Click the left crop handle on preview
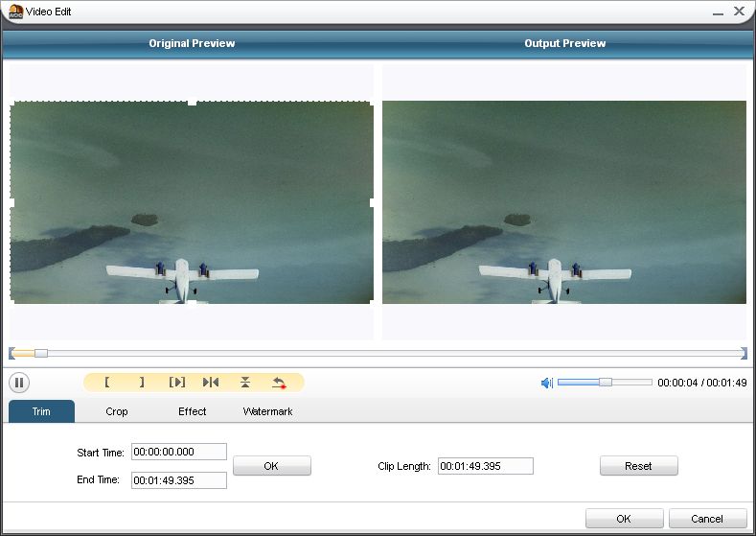Screen dimensions: 756x536 point(12,202)
